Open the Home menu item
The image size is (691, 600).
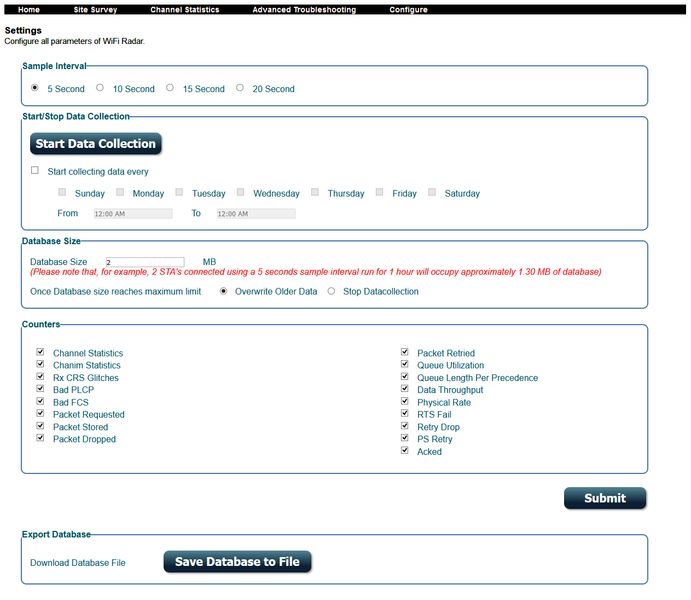pos(29,10)
